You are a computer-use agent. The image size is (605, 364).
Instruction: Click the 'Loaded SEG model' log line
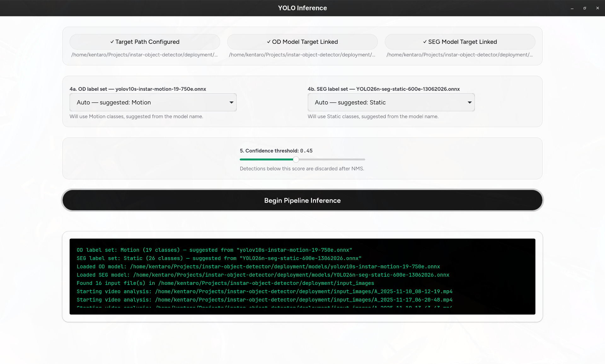coord(263,275)
